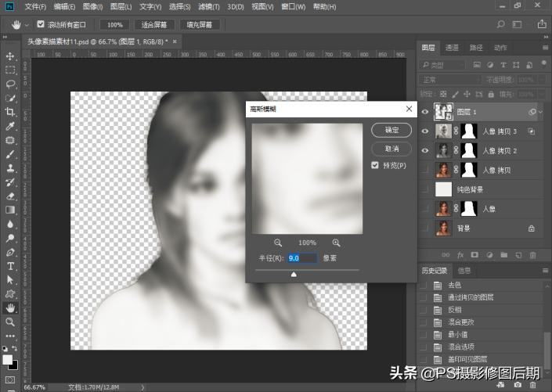The height and width of the screenshot is (392, 552).
Task: Show the 背景 layer
Action: [425, 228]
